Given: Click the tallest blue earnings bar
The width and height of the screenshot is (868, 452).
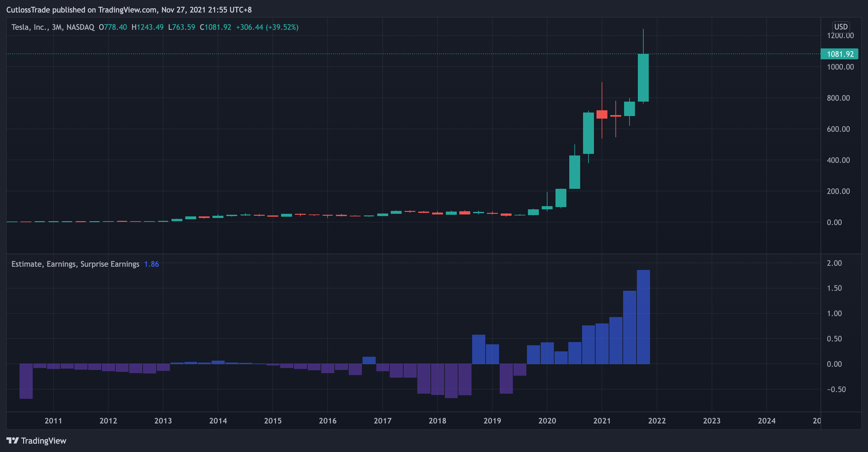Looking at the screenshot, I should click(643, 317).
